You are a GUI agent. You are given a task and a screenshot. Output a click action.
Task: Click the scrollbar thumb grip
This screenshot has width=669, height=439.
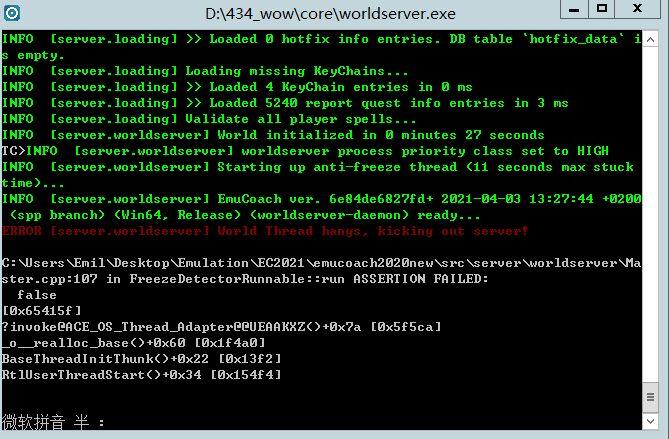(650, 397)
